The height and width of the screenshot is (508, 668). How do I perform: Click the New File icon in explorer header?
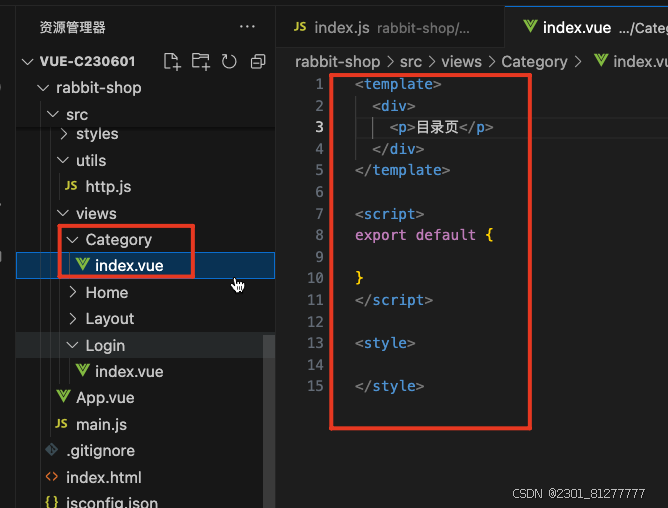pyautogui.click(x=172, y=62)
